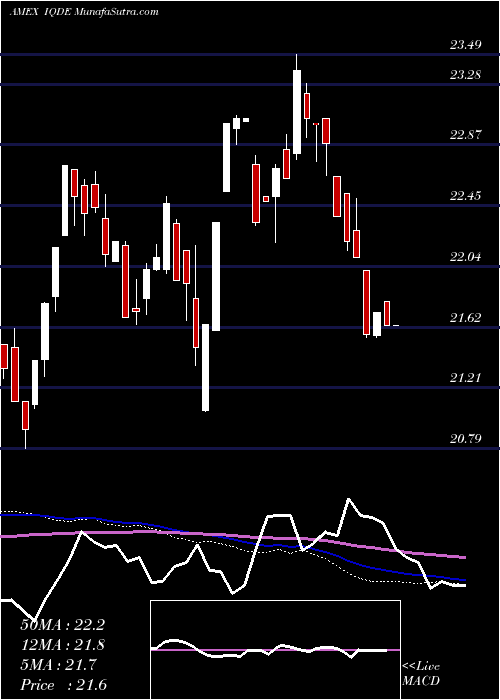Click the 50MA : 22.2 readout

62,625
